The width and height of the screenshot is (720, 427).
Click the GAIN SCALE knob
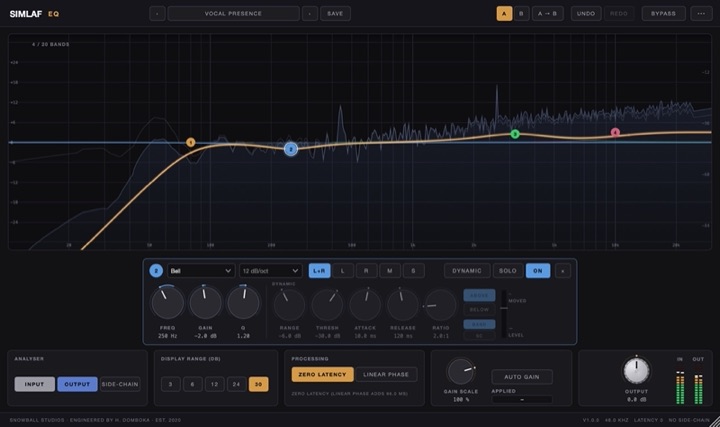pyautogui.click(x=461, y=371)
